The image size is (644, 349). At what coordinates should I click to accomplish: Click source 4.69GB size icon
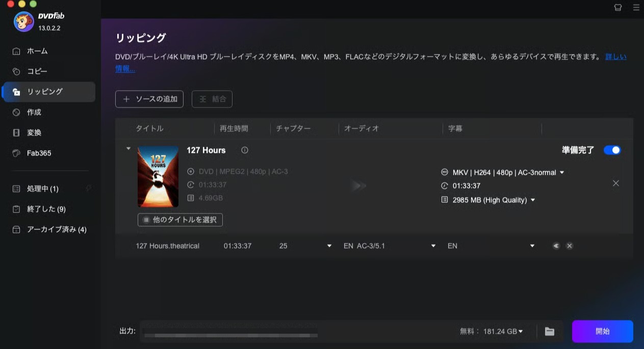[x=191, y=198]
